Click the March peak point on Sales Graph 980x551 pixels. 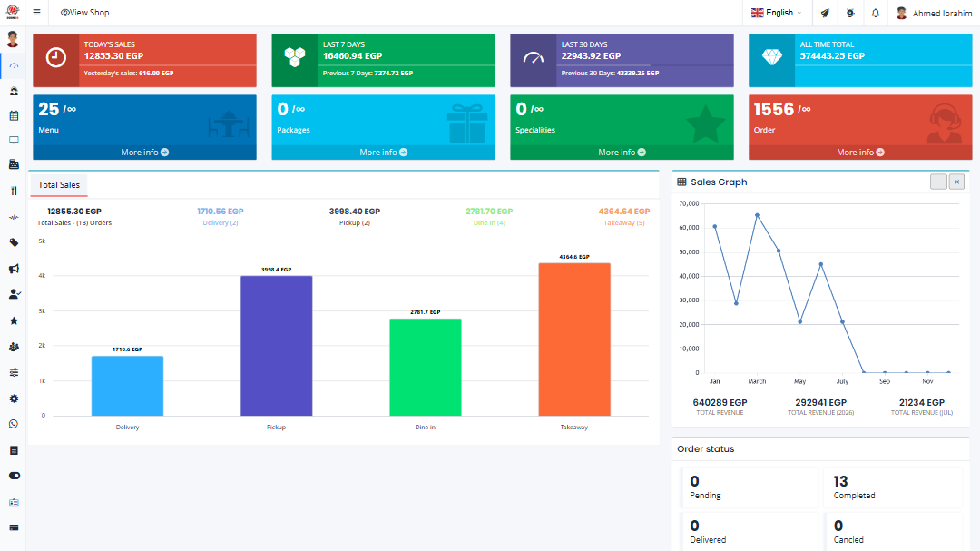pos(757,215)
